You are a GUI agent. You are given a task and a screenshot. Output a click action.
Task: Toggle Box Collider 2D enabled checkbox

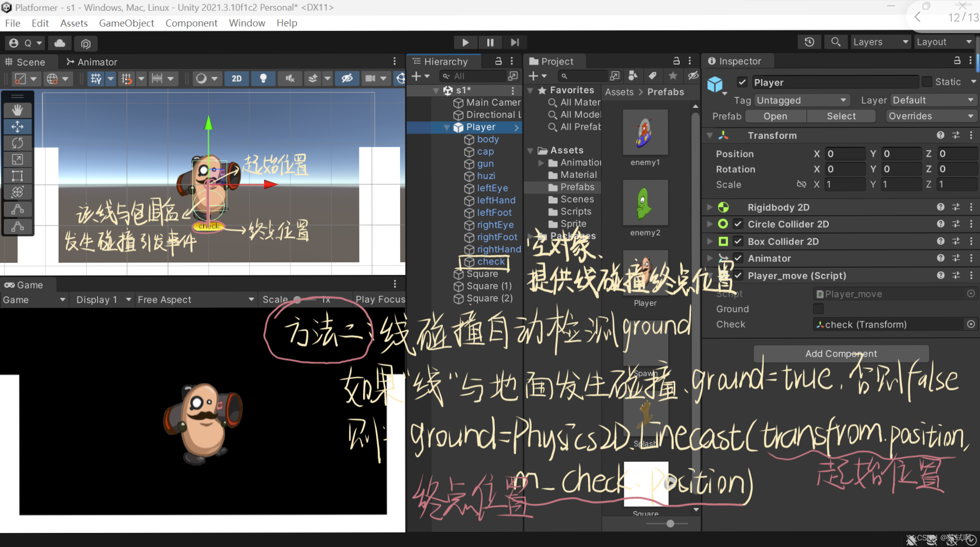738,241
